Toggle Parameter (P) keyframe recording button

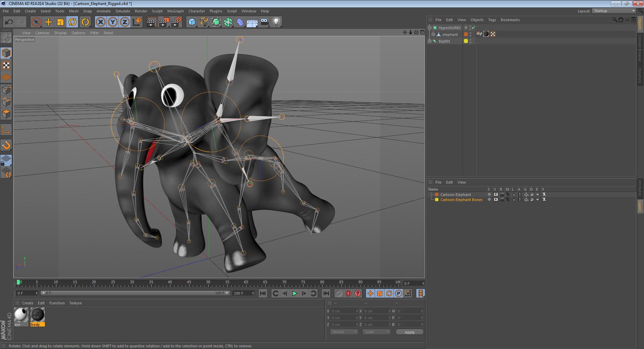[x=398, y=294]
